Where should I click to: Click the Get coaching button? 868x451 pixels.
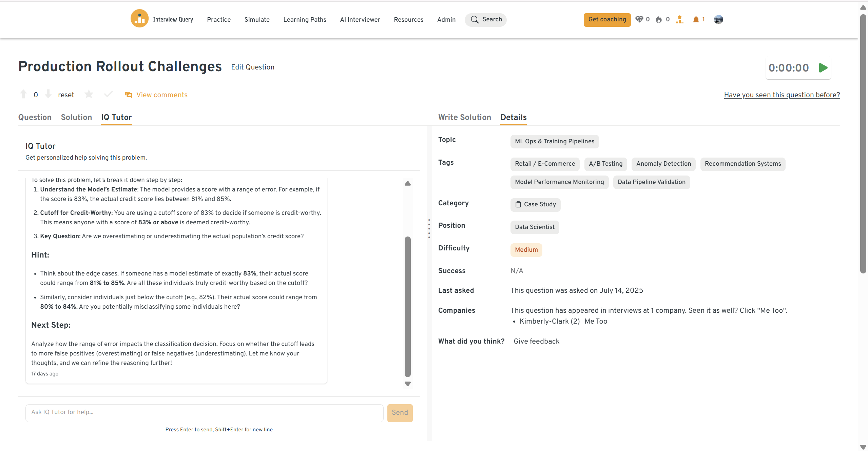click(607, 20)
